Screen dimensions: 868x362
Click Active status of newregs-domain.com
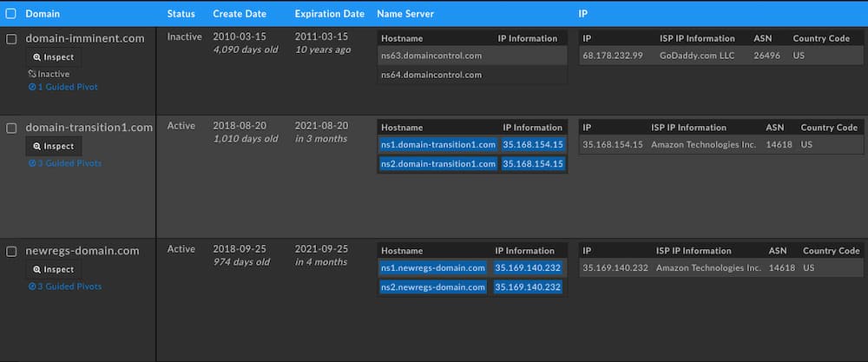pos(181,249)
